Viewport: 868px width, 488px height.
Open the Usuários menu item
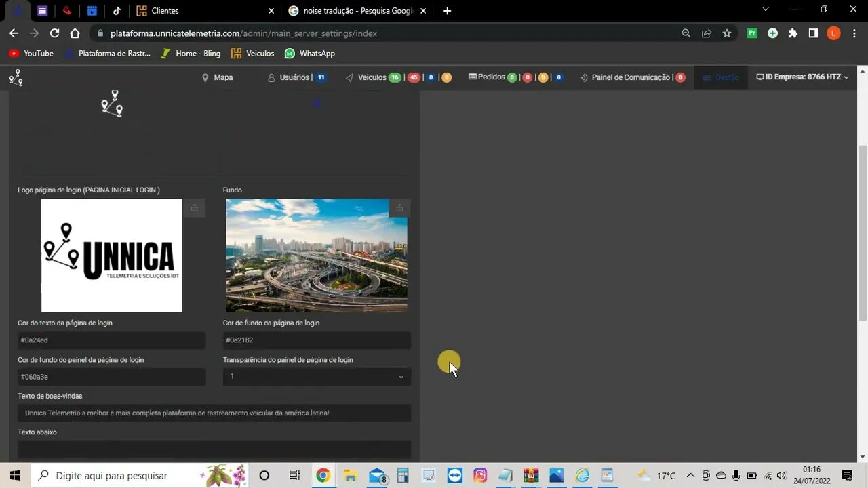289,77
